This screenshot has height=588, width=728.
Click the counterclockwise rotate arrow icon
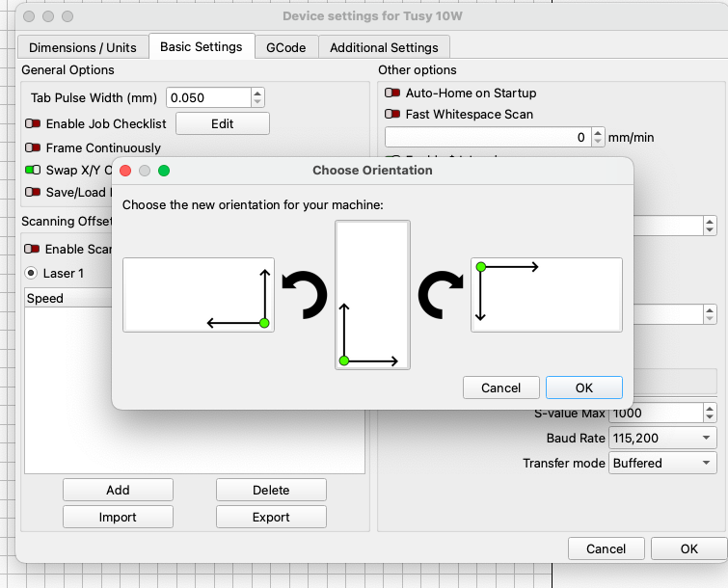point(305,295)
